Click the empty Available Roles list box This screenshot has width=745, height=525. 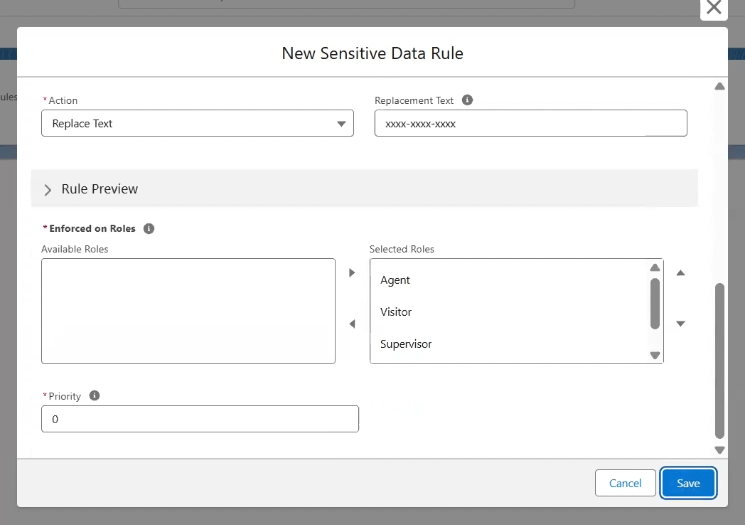pyautogui.click(x=188, y=311)
